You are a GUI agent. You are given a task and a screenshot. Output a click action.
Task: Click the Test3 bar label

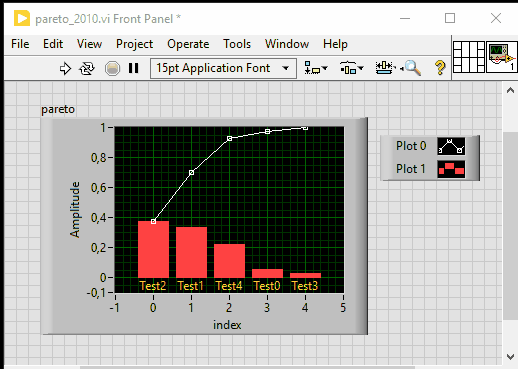305,286
